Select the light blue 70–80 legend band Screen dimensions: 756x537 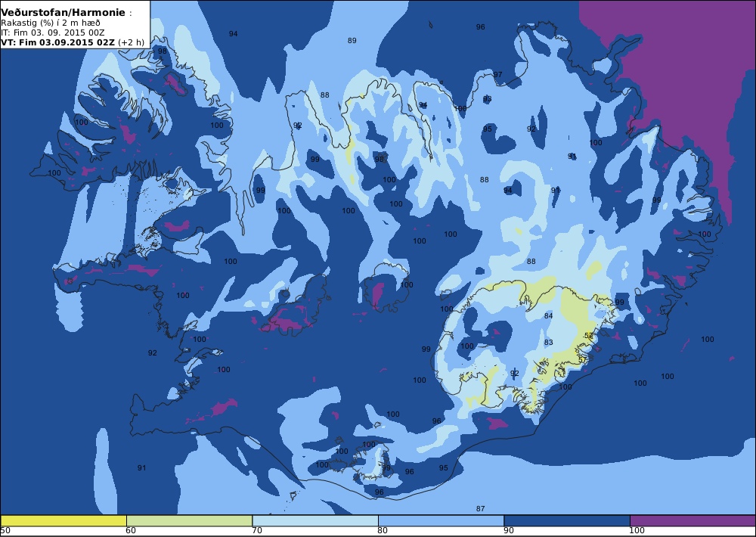point(314,520)
